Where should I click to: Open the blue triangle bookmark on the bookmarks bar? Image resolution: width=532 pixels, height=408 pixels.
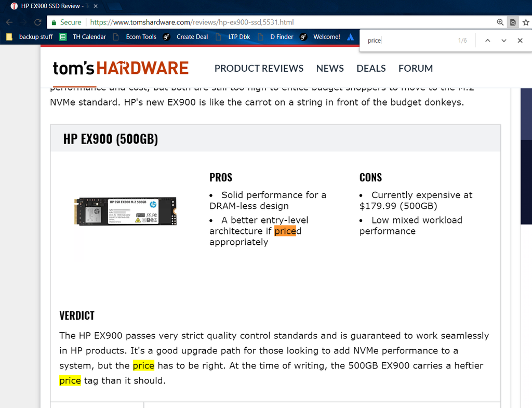point(350,37)
